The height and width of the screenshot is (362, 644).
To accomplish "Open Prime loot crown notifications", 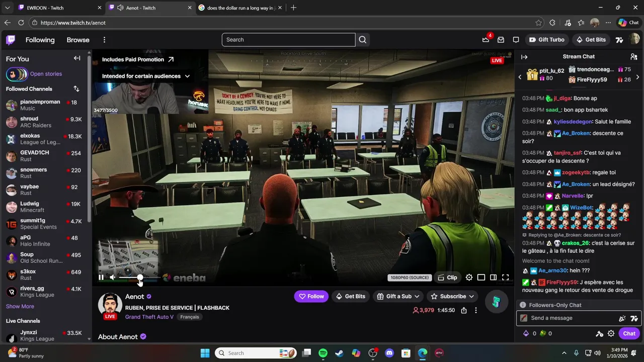I will click(x=486, y=40).
